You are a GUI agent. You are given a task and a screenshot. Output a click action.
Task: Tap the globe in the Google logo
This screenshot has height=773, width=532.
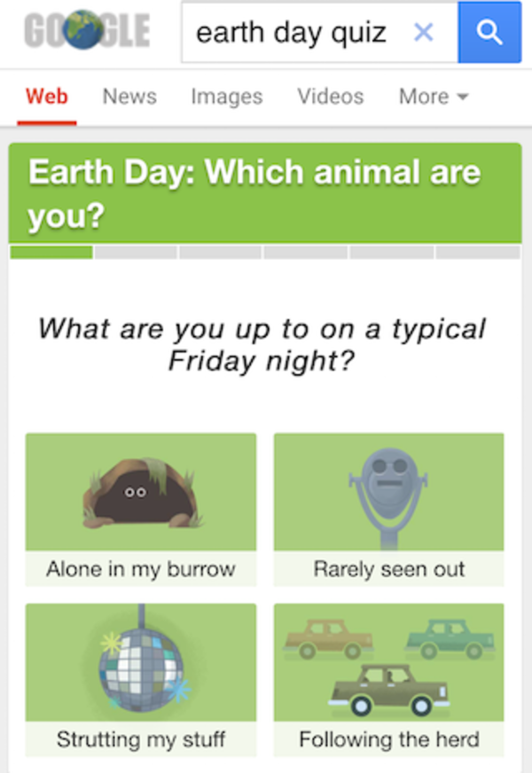(82, 30)
